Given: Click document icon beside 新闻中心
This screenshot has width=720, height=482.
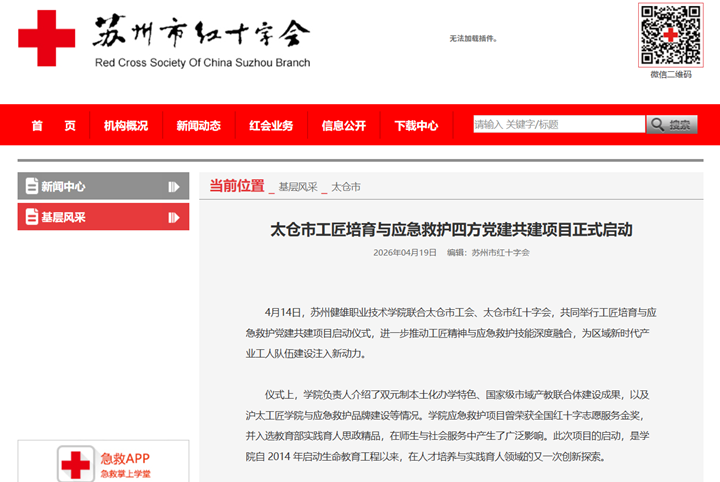Looking at the screenshot, I should 31,186.
